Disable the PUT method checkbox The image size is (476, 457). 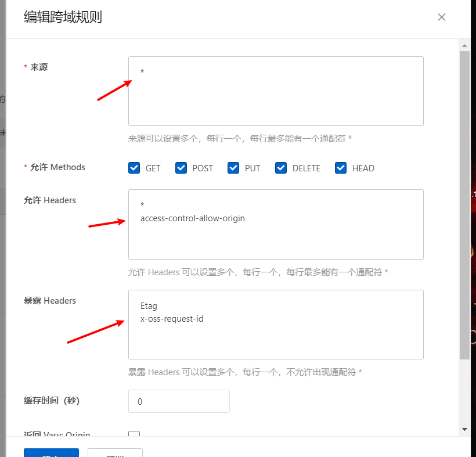point(233,168)
